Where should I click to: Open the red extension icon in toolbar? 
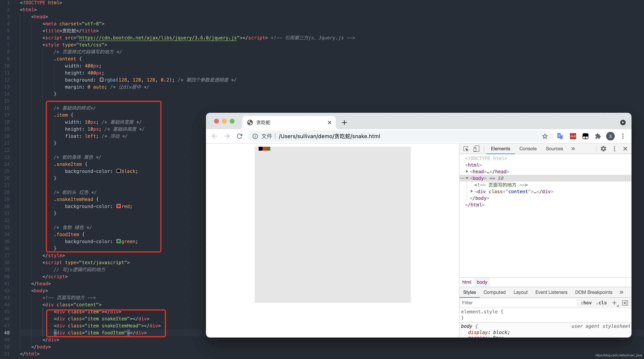pyautogui.click(x=573, y=136)
